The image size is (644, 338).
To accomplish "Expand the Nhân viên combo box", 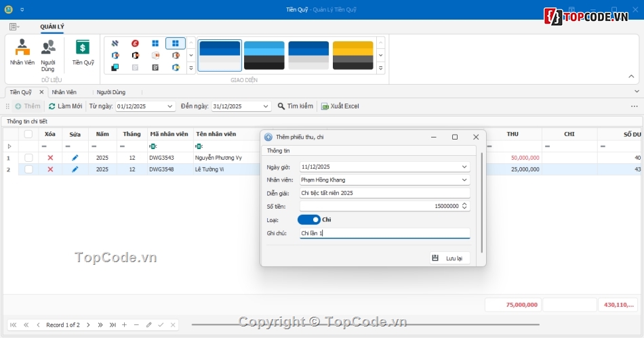I will coord(464,180).
